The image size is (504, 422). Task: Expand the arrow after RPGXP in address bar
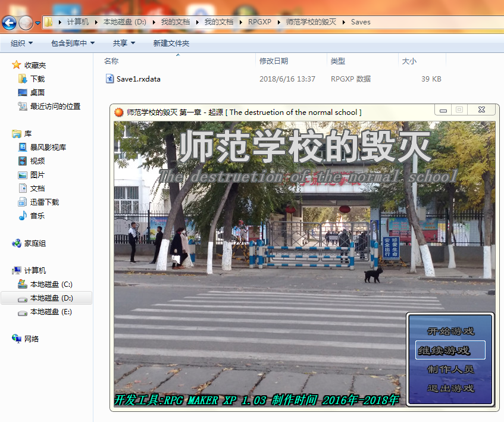278,22
